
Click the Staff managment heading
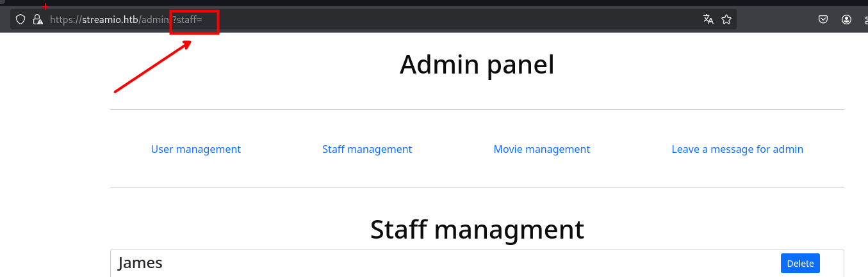477,229
